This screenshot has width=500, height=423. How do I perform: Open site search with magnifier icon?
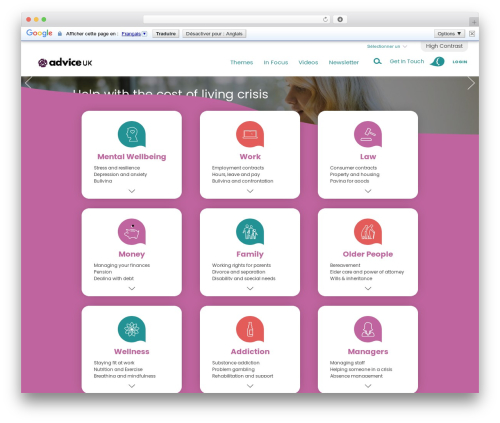(x=377, y=61)
